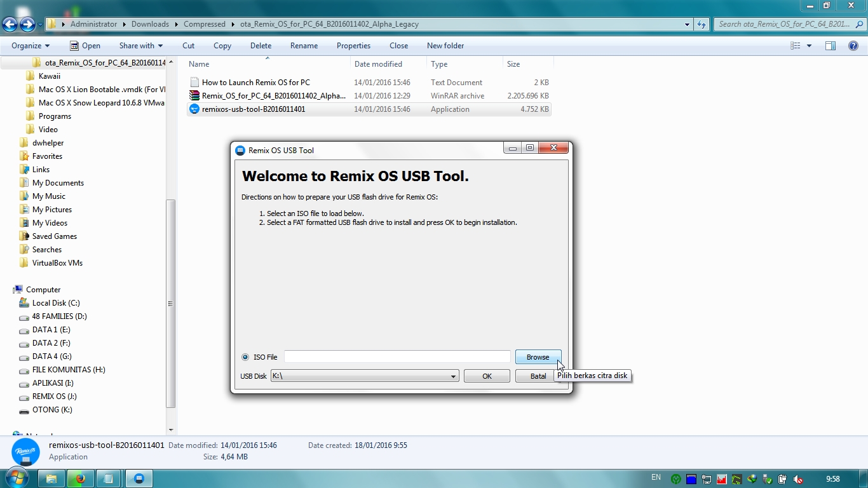Open Notepad from the taskbar
868x488 pixels.
tap(109, 478)
